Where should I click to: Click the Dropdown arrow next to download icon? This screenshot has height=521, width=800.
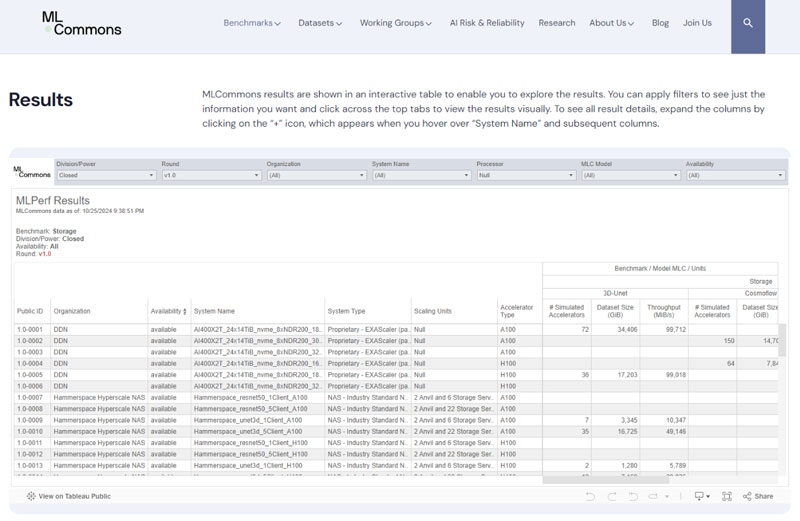708,497
